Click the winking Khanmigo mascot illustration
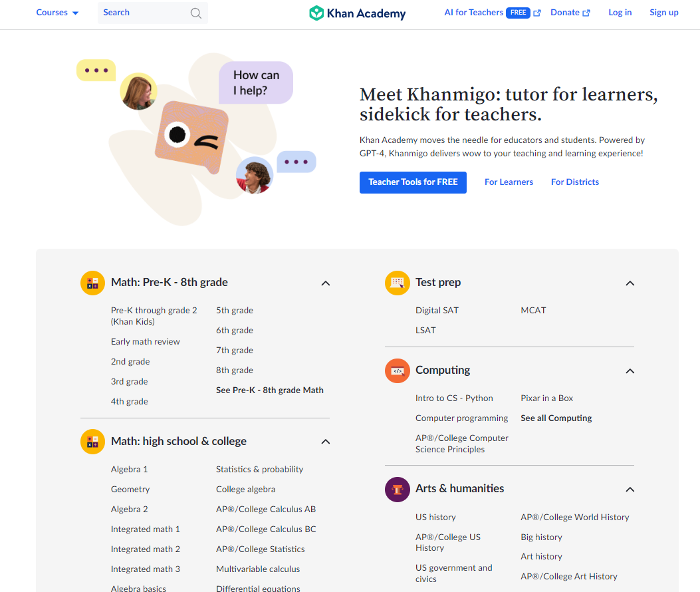700x592 pixels. point(192,137)
